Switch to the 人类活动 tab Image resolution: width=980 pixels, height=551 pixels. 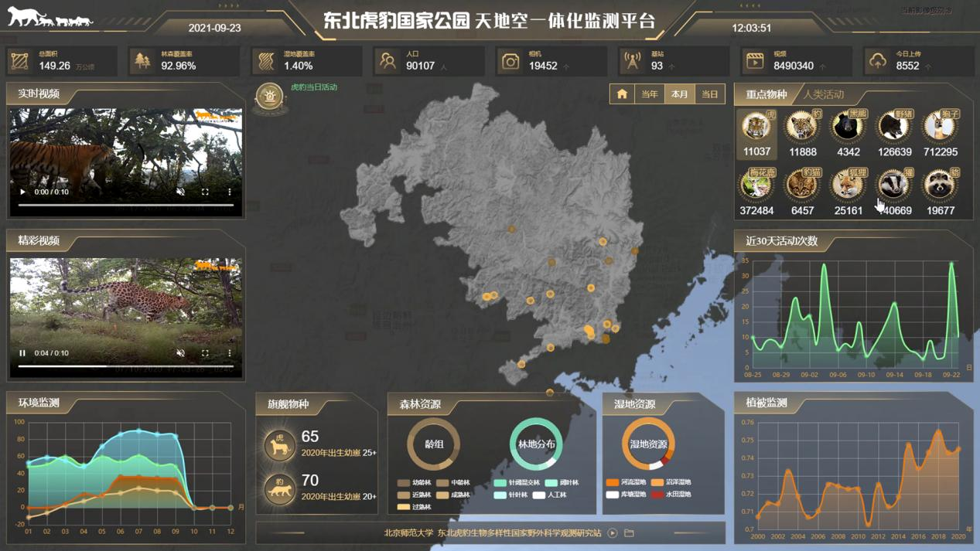tap(823, 94)
